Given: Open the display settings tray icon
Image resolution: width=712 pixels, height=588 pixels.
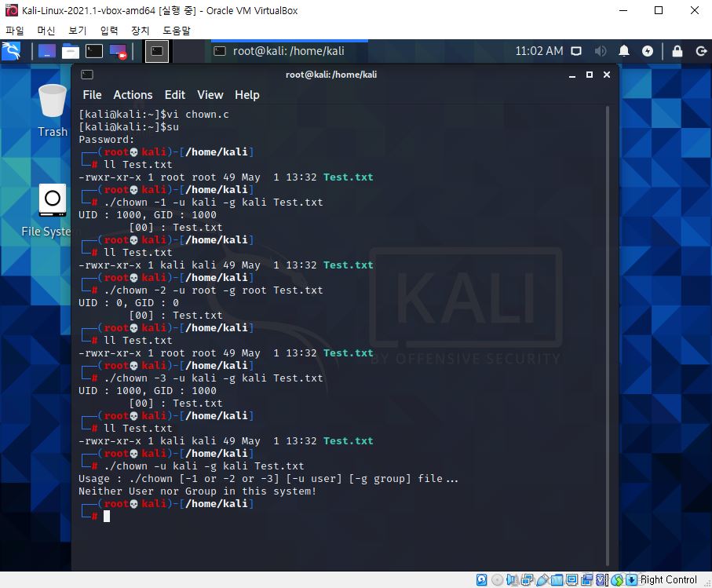Looking at the screenshot, I should click(x=576, y=51).
